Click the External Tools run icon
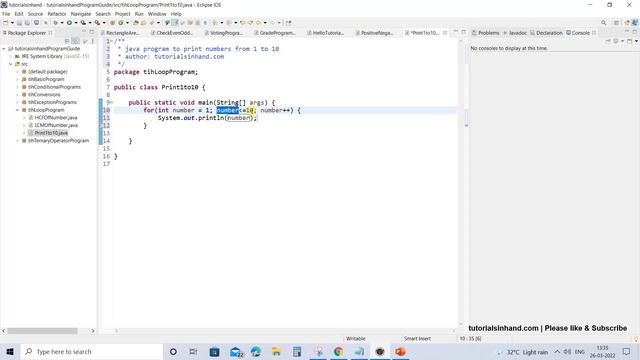This screenshot has width=640, height=360. point(97,23)
